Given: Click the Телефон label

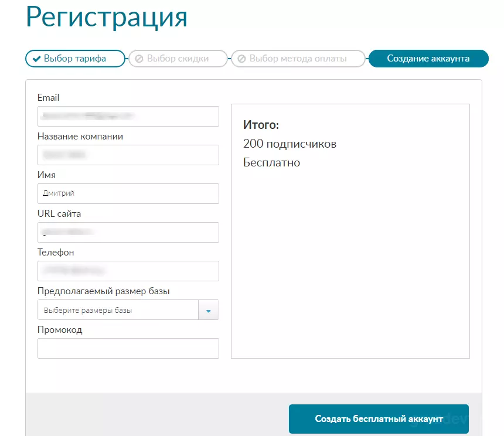Looking at the screenshot, I should tap(56, 253).
